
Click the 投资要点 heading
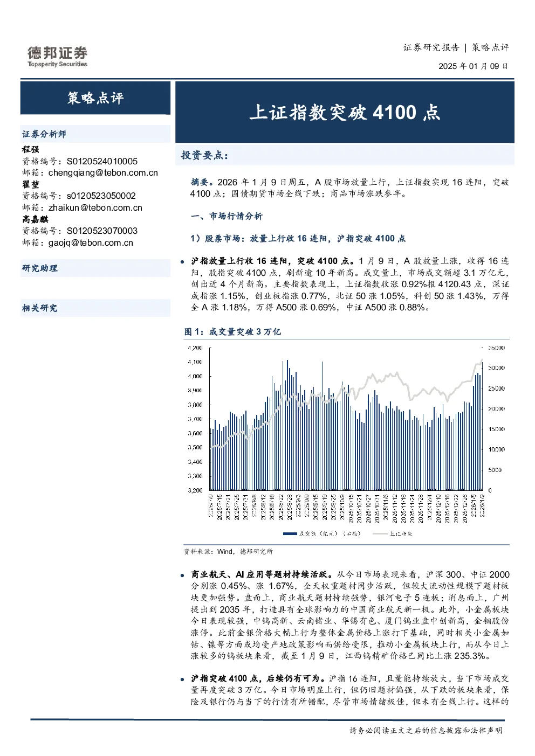tap(204, 155)
